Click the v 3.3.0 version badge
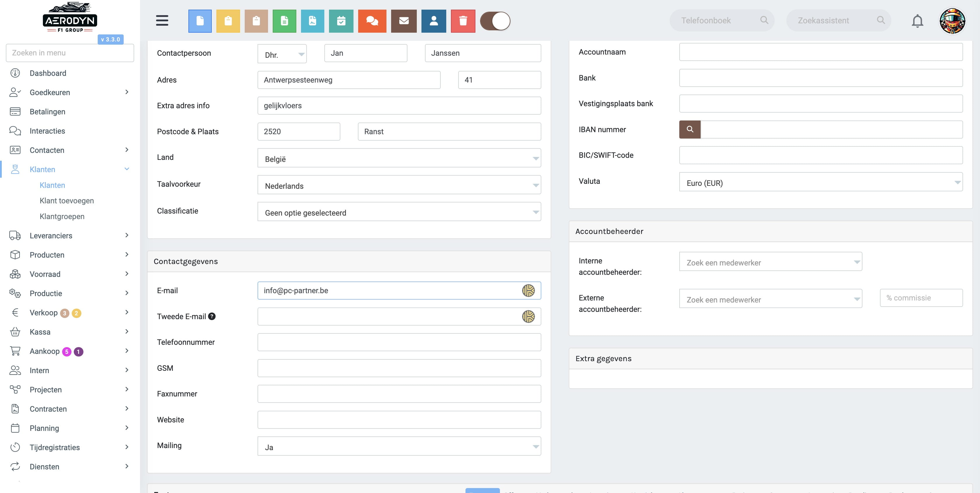This screenshot has height=493, width=980. (111, 39)
